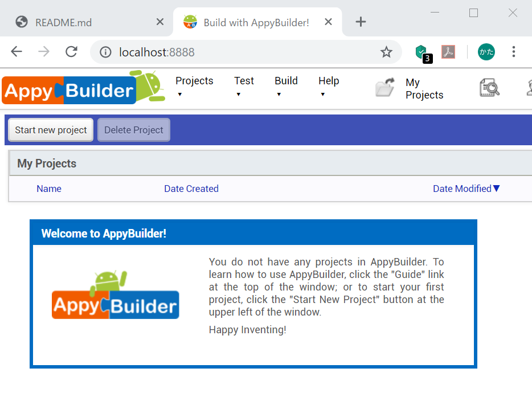Click the Welcome to AppyBuilder! heading
This screenshot has height=405, width=532.
[x=104, y=234]
